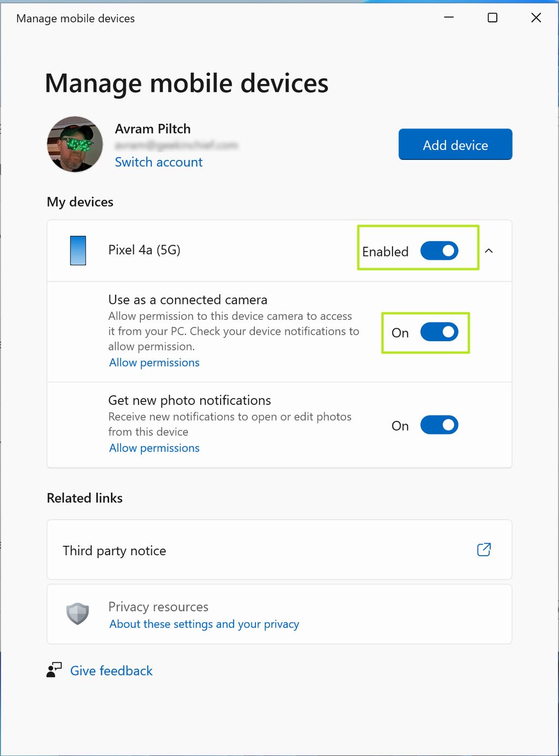Disable the Pixel 4a Enabled toggle
559x756 pixels.
click(x=439, y=251)
